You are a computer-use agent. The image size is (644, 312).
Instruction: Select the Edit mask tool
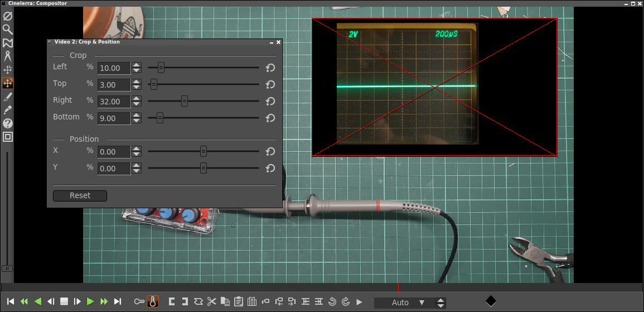(x=8, y=43)
